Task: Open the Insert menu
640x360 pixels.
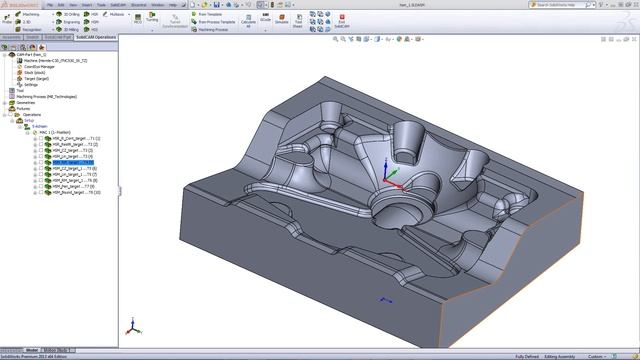Action: (x=87, y=5)
